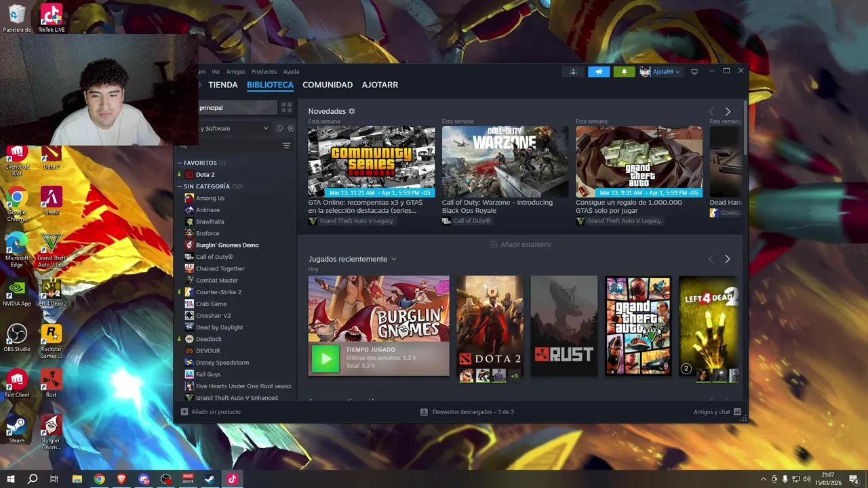Open Windows Start menu
Viewport: 868px width, 488px height.
click(11, 479)
